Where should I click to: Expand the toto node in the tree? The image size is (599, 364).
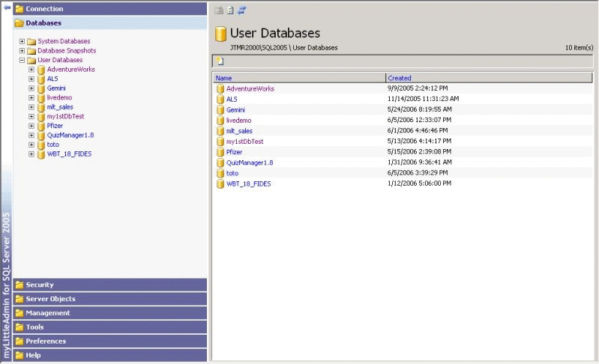coord(31,145)
